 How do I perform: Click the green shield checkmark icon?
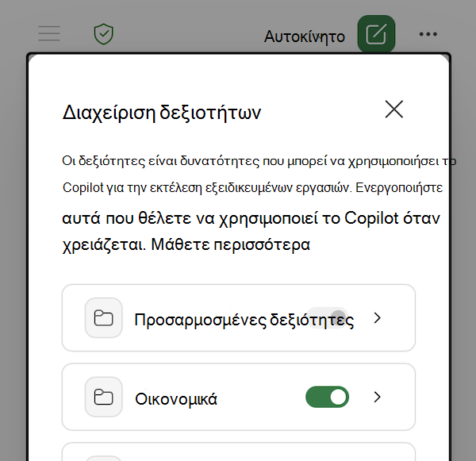point(103,33)
